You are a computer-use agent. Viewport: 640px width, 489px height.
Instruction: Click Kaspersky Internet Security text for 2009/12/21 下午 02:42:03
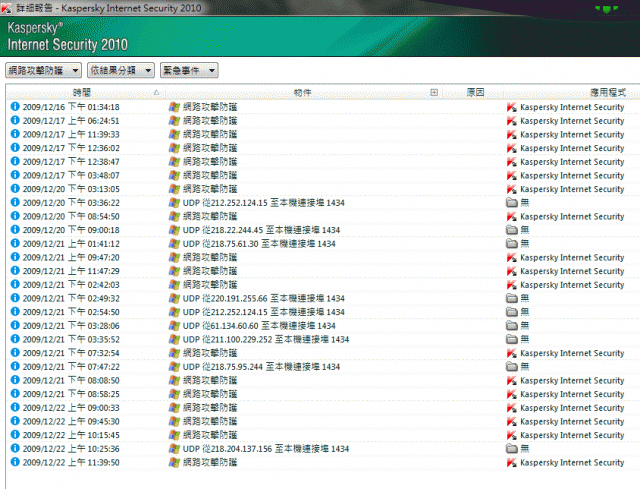pos(572,285)
